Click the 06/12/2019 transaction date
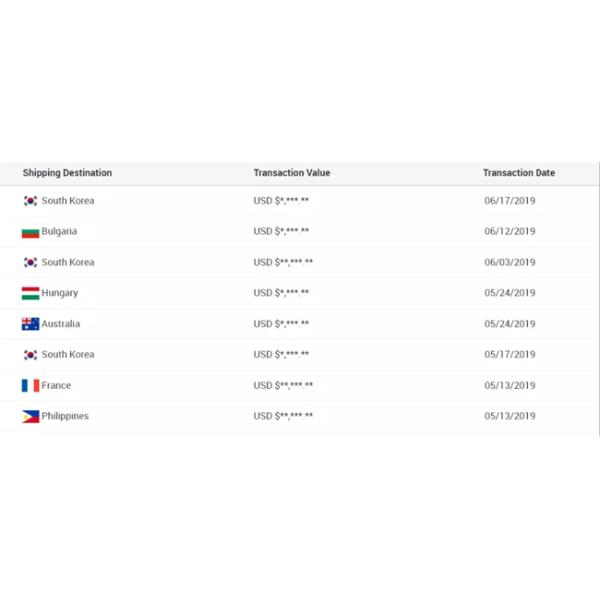600x600 pixels. click(510, 231)
